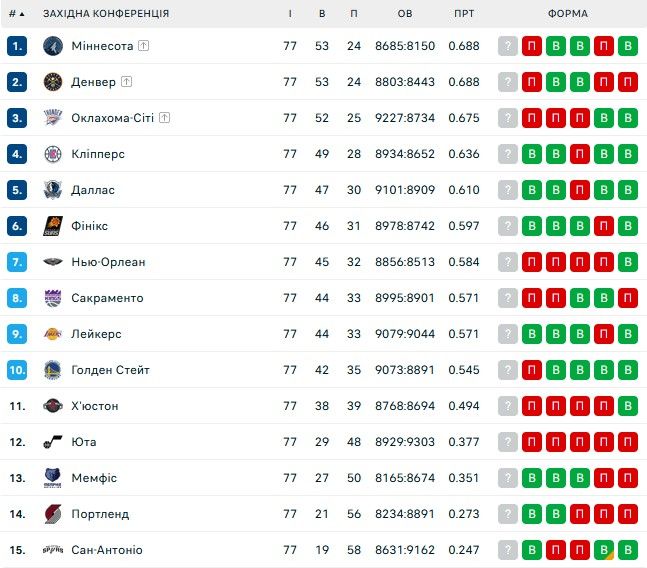Click the ОВ points column header
647x568 pixels.
[405, 14]
